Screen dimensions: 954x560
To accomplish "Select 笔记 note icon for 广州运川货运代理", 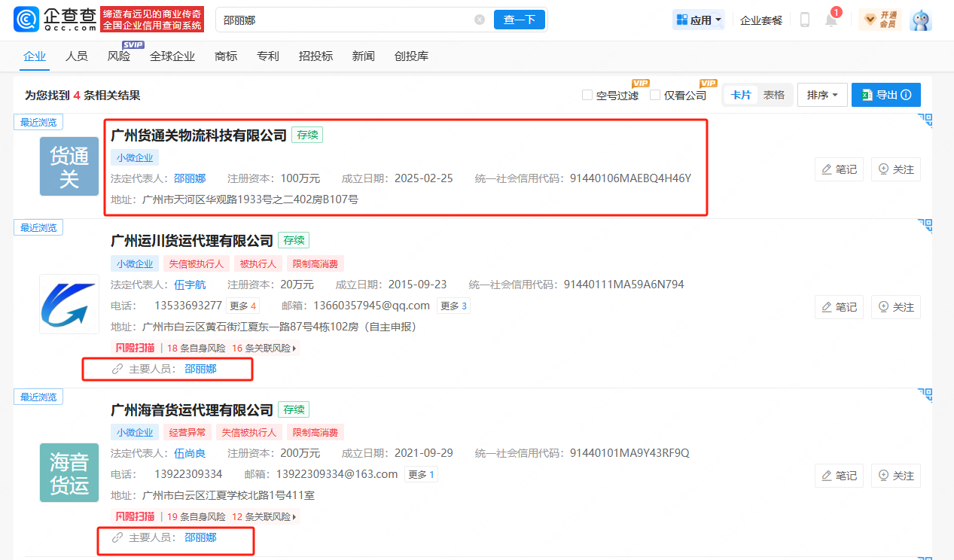I will 839,306.
